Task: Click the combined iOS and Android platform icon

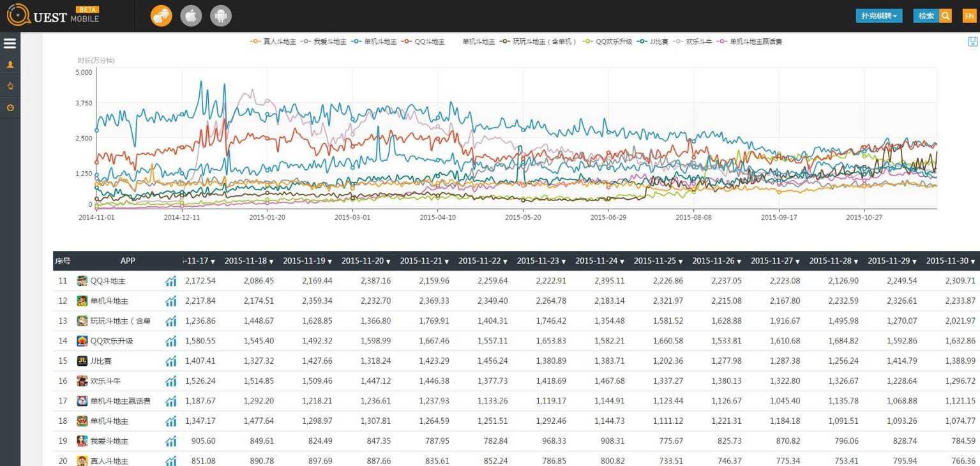Action: click(x=161, y=16)
